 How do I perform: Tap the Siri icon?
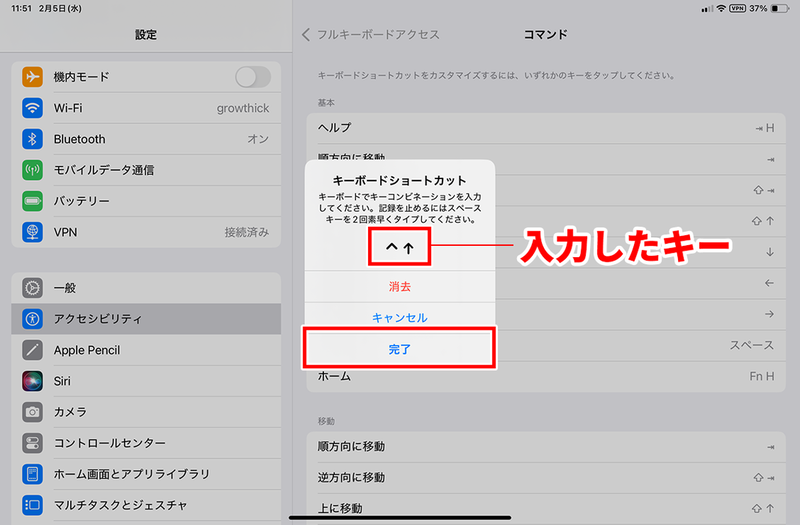32,381
